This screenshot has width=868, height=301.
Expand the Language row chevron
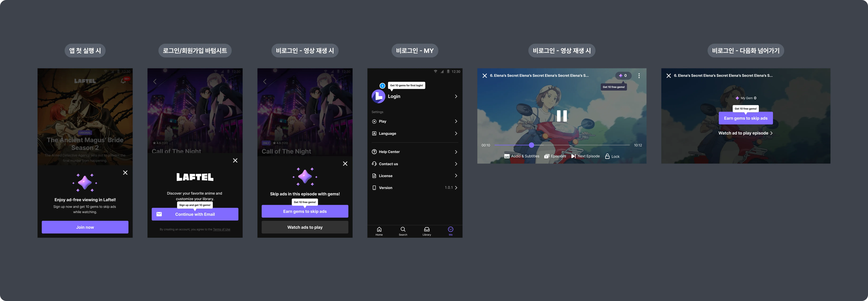pyautogui.click(x=456, y=134)
